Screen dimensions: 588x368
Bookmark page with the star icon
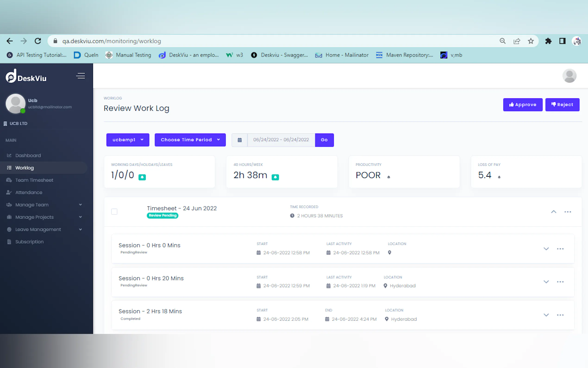[x=531, y=41]
